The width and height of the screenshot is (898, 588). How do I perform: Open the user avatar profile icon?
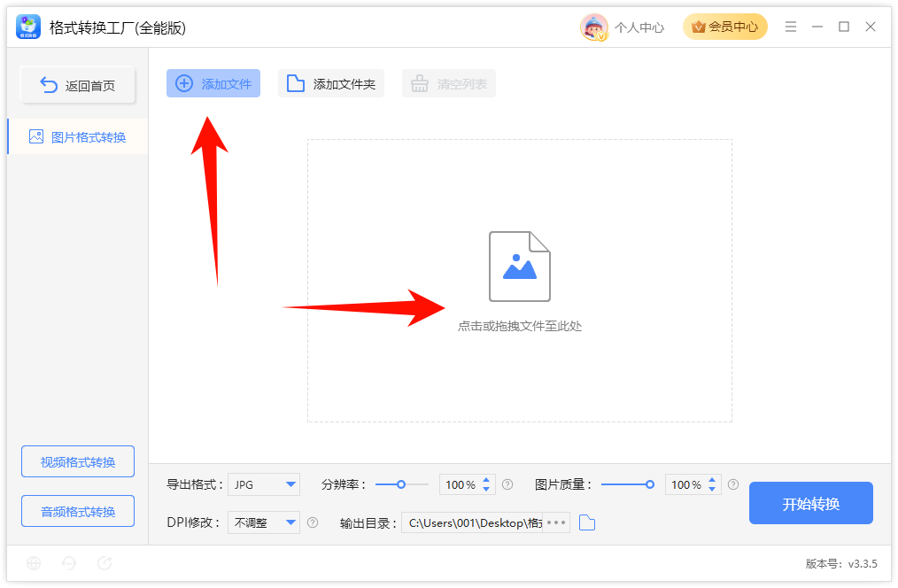593,27
